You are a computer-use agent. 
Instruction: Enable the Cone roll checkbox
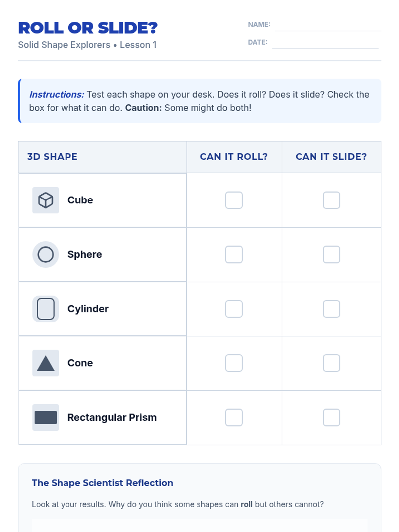234,363
